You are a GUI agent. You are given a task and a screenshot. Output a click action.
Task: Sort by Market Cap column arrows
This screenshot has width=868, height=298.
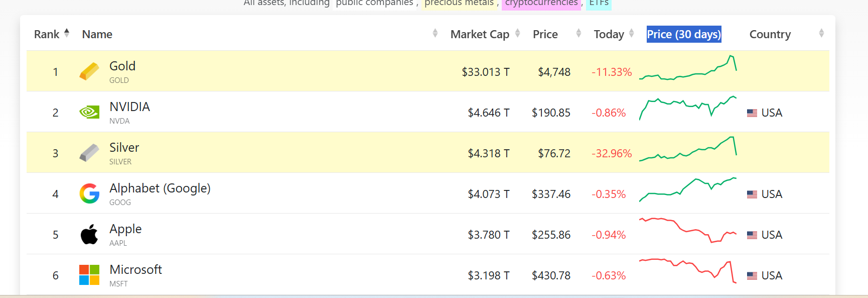pos(517,33)
